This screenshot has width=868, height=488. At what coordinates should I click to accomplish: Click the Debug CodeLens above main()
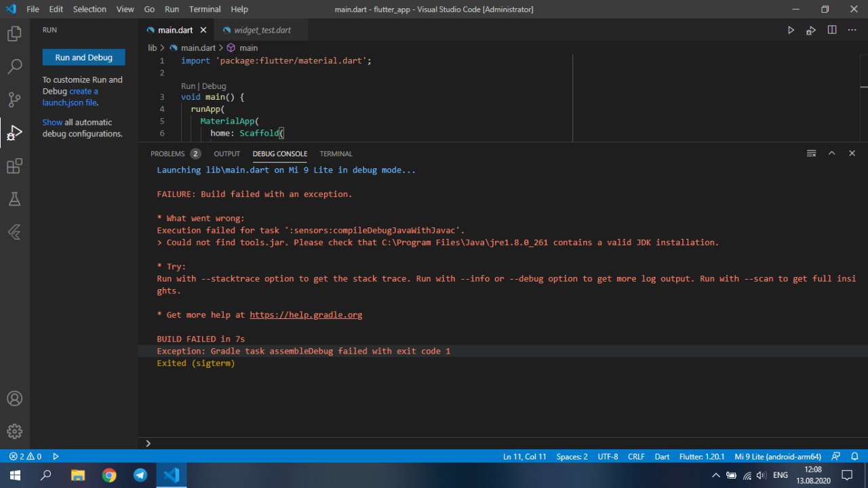(x=214, y=86)
